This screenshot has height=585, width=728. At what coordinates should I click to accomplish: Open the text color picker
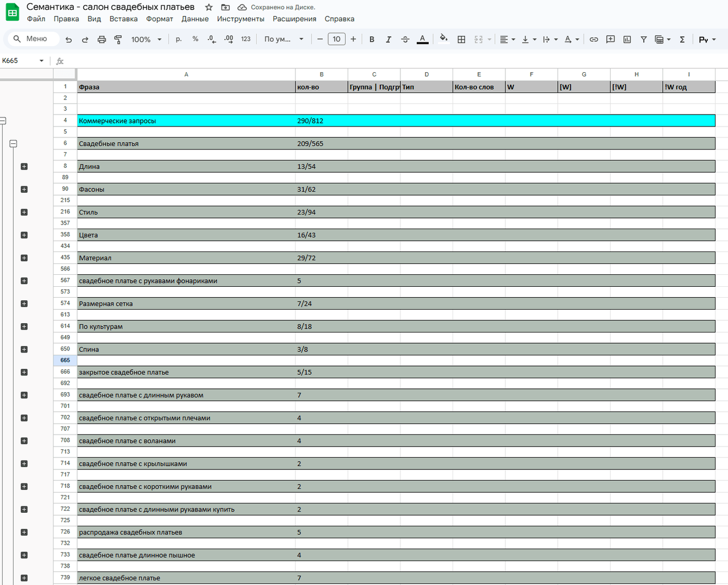(x=422, y=39)
